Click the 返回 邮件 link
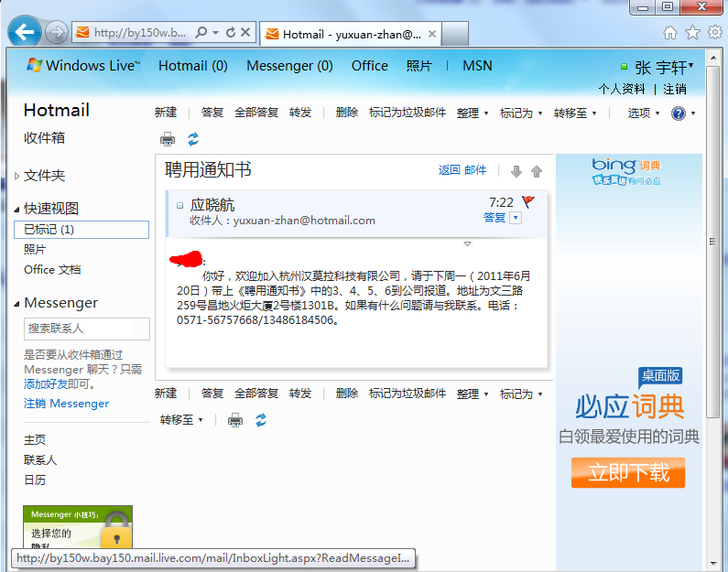 462,170
